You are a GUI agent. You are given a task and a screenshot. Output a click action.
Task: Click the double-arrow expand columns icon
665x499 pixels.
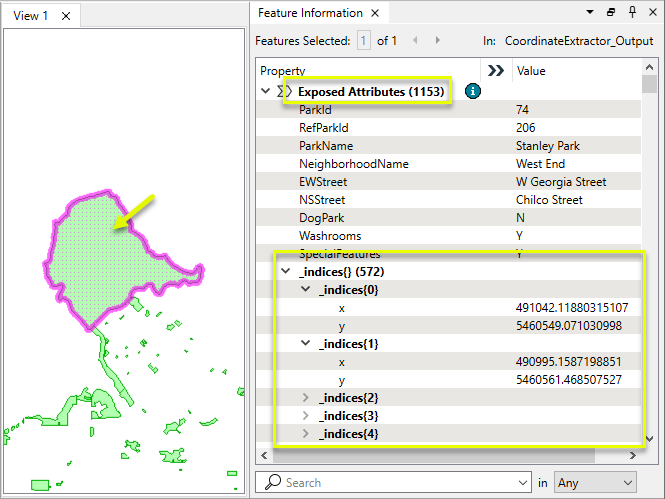pos(494,71)
